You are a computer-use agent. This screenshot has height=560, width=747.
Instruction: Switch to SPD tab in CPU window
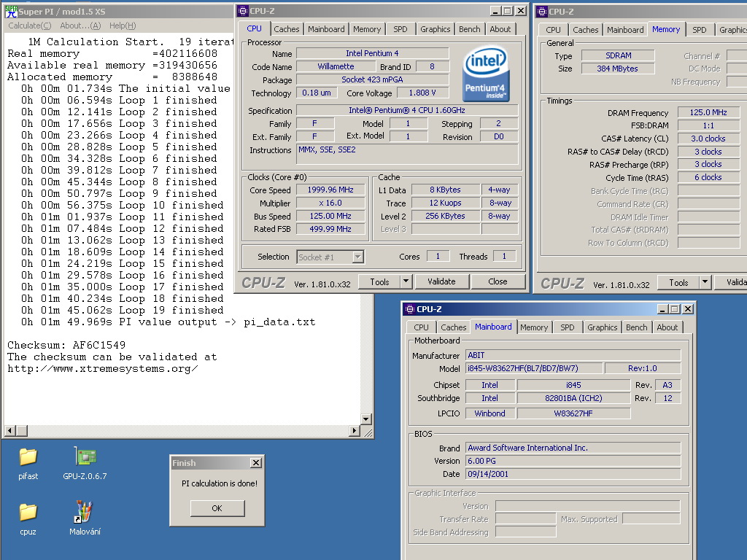[400, 29]
